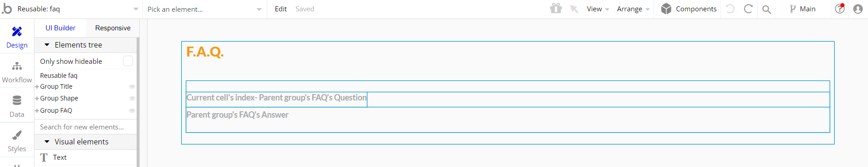This screenshot has width=868, height=167.
Task: Toggle Only show hideable checkbox
Action: [x=128, y=61]
